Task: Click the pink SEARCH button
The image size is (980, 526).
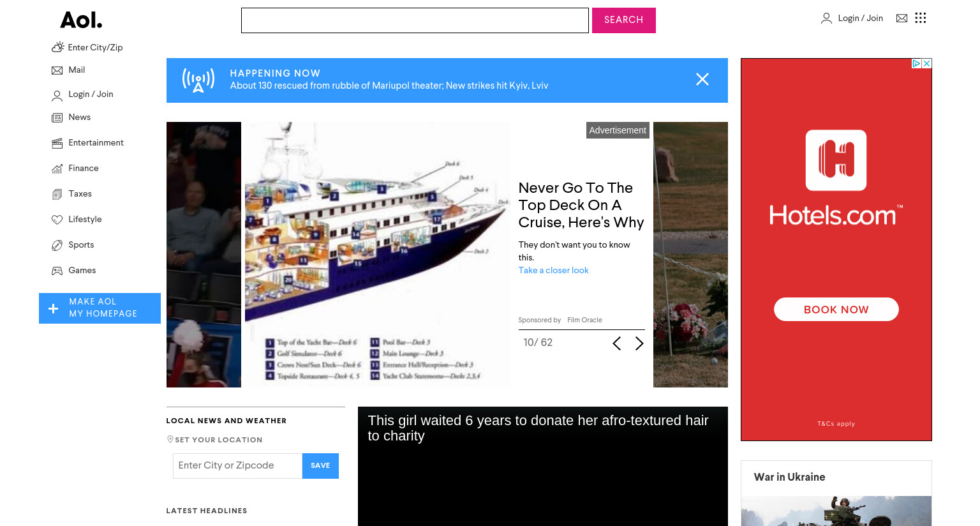Action: 623,20
